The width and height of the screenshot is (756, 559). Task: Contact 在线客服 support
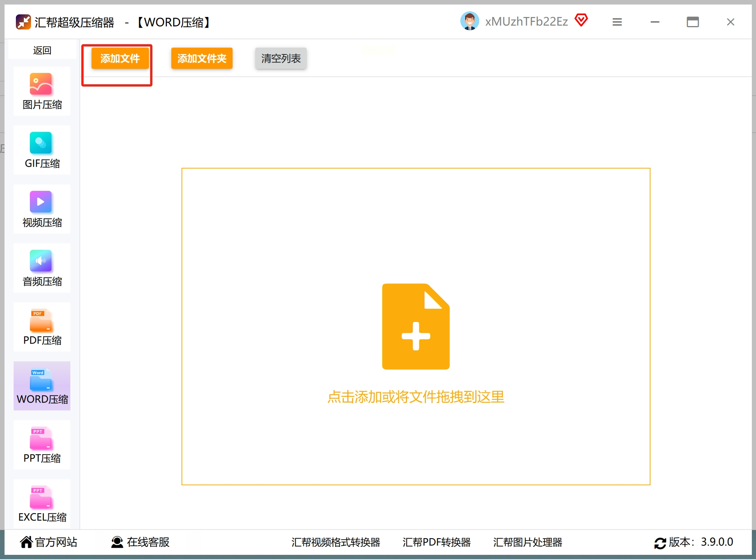140,542
